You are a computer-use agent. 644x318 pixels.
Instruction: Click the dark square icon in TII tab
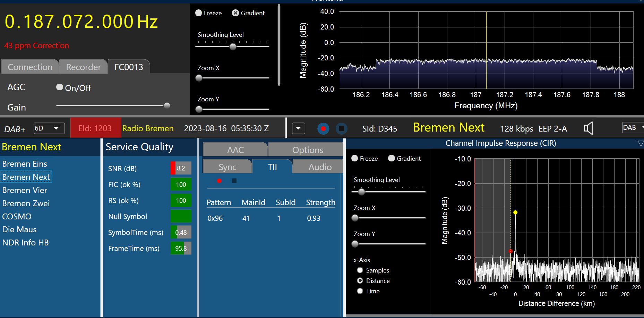[x=234, y=181]
